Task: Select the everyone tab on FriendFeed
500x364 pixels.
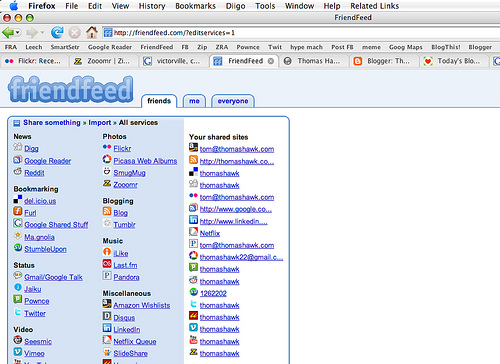Action: (x=233, y=101)
